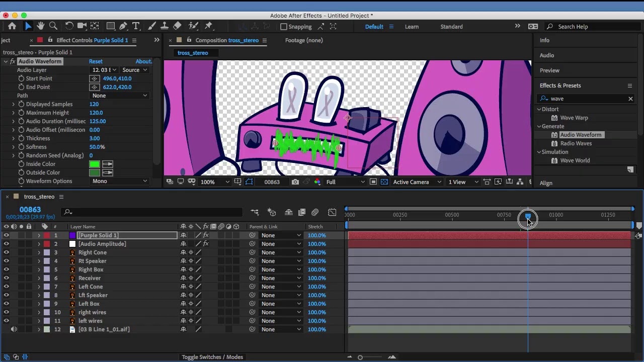Open the Graph Editor icon in timeline
Screen dimensions: 644x362
pyautogui.click(x=332, y=213)
